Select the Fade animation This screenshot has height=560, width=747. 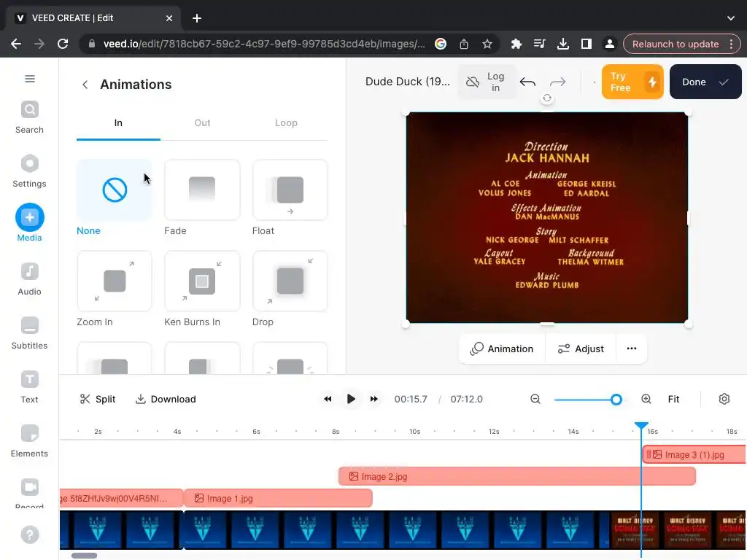(x=202, y=190)
